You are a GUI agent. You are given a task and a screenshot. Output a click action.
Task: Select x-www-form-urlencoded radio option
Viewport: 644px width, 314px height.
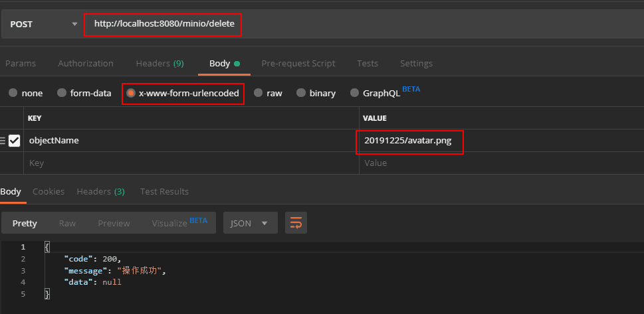(x=183, y=93)
